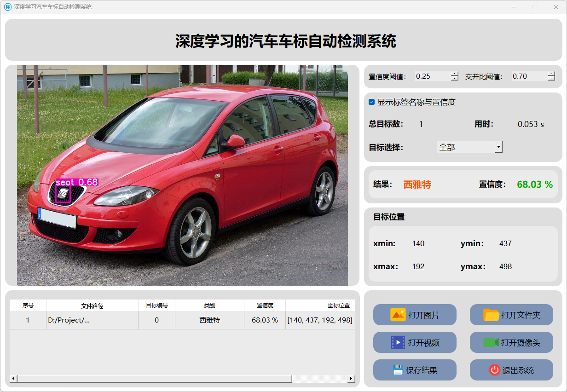Screen dimensions: 567x392
Task: Click the floppy disk icon on 保存结果
Action: (x=398, y=370)
